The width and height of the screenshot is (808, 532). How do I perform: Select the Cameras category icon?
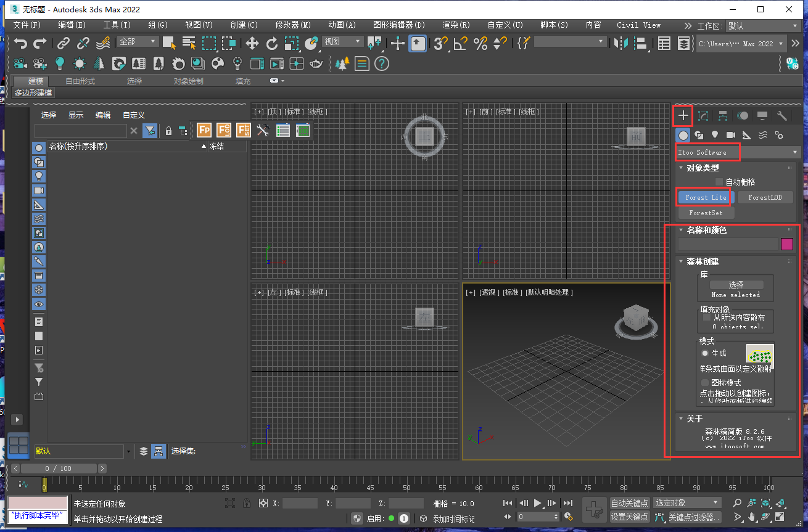pyautogui.click(x=730, y=135)
